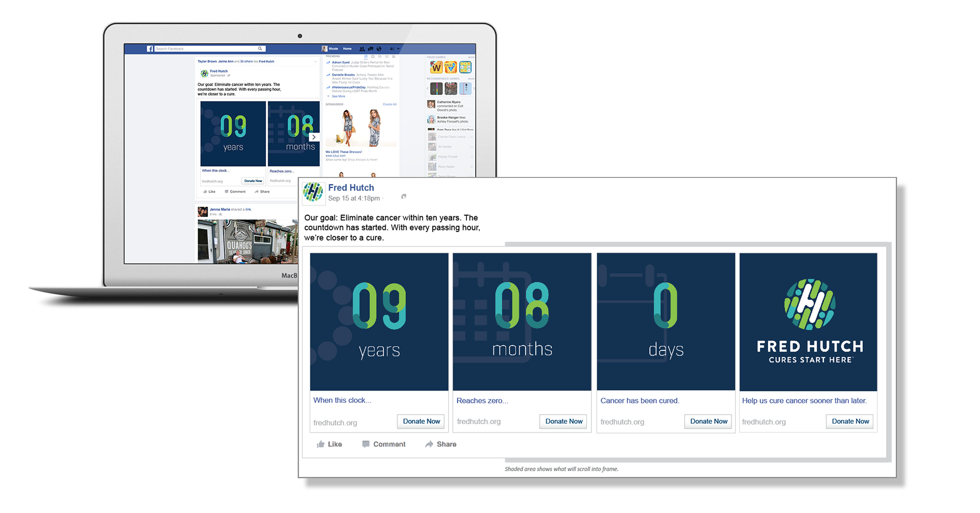This screenshot has width=980, height=513.
Task: Click the Sep 15 at 4:18pm timestamp
Action: (x=354, y=198)
